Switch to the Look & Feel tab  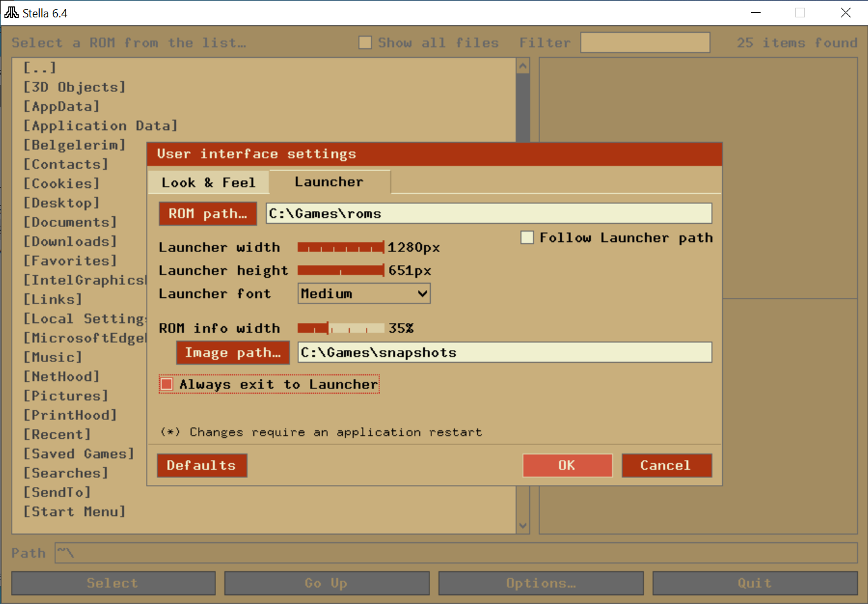click(x=208, y=183)
